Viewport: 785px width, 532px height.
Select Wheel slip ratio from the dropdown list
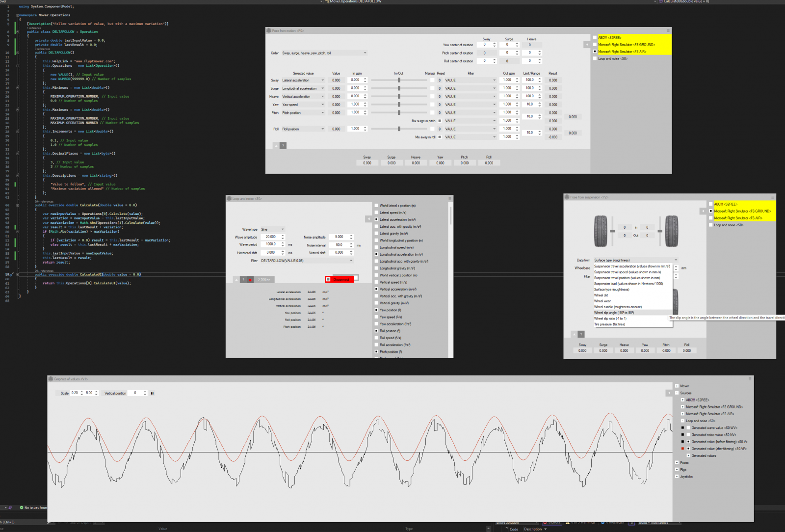coord(610,319)
